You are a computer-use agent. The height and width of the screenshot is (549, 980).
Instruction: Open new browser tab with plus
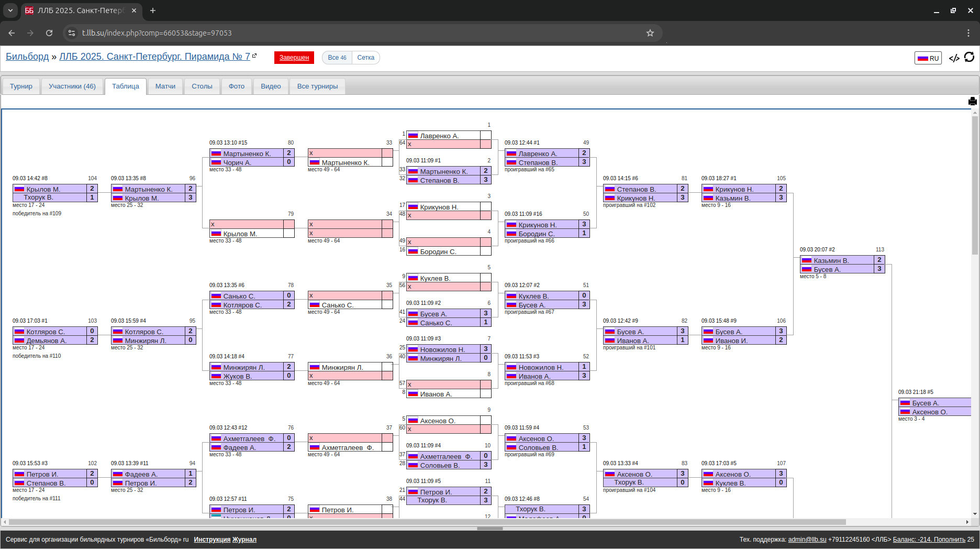pos(153,10)
